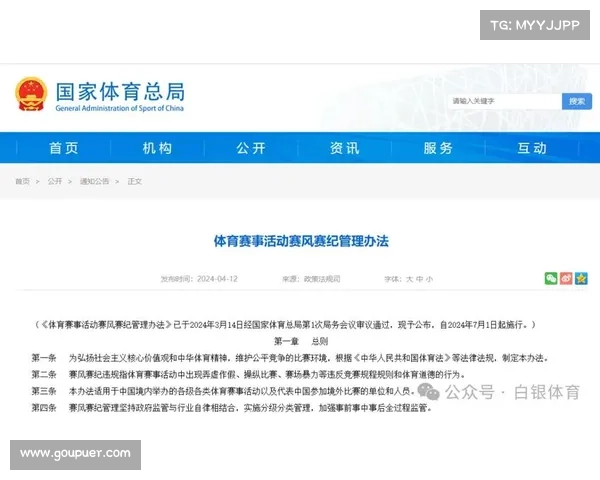600x480 pixels.
Task: Set font size to 大
Action: pos(409,279)
